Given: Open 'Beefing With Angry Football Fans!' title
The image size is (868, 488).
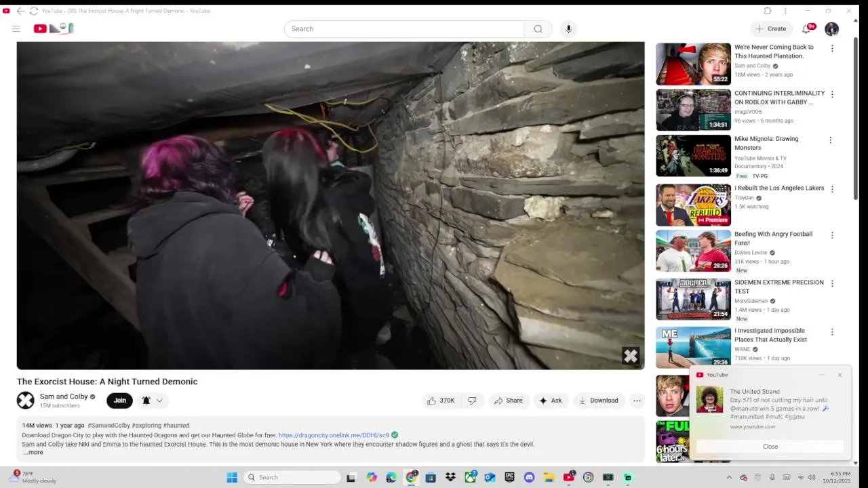Looking at the screenshot, I should point(773,238).
